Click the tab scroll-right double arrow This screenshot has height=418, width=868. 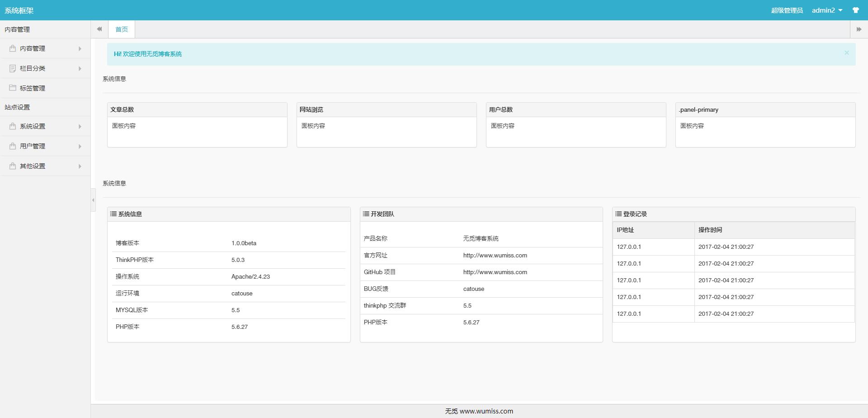[859, 29]
